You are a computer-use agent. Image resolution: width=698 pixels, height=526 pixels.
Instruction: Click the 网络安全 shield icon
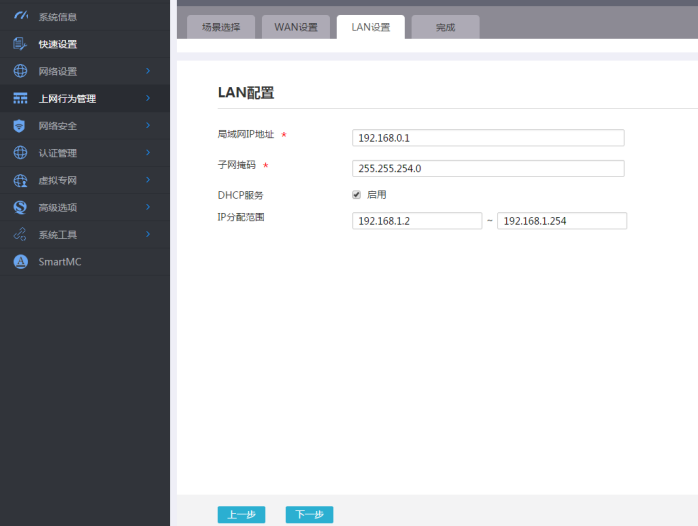[x=19, y=125]
